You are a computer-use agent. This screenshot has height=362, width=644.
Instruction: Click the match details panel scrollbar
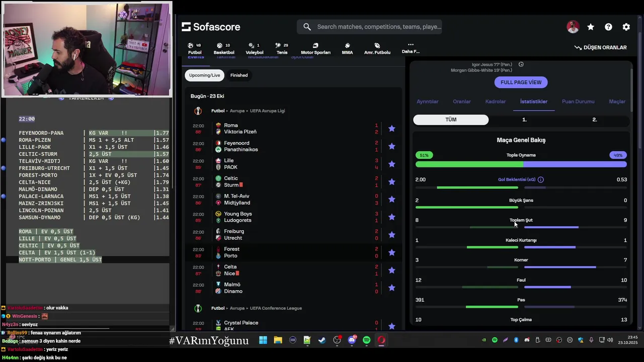point(631,92)
